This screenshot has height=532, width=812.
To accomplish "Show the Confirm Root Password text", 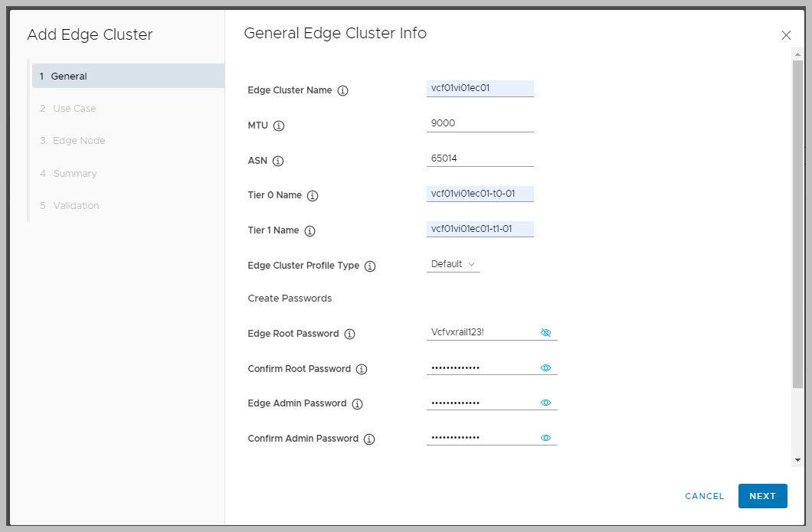I will tap(545, 368).
